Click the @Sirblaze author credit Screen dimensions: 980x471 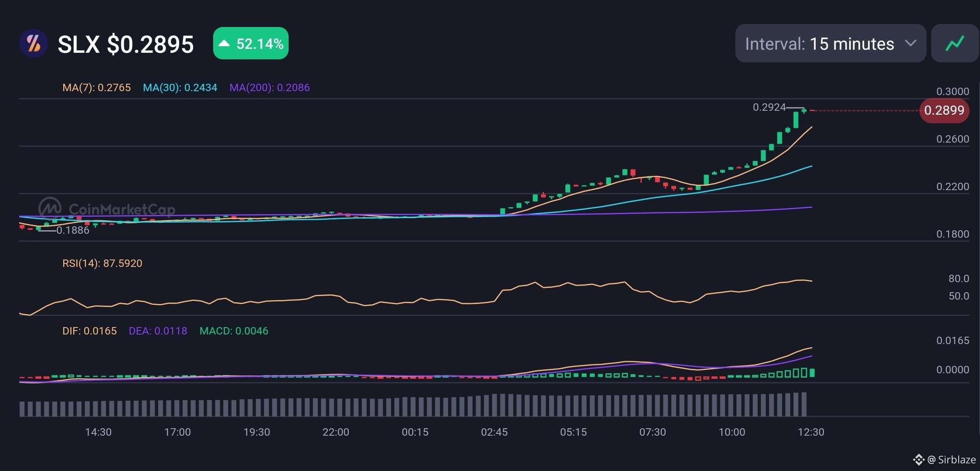point(952,459)
